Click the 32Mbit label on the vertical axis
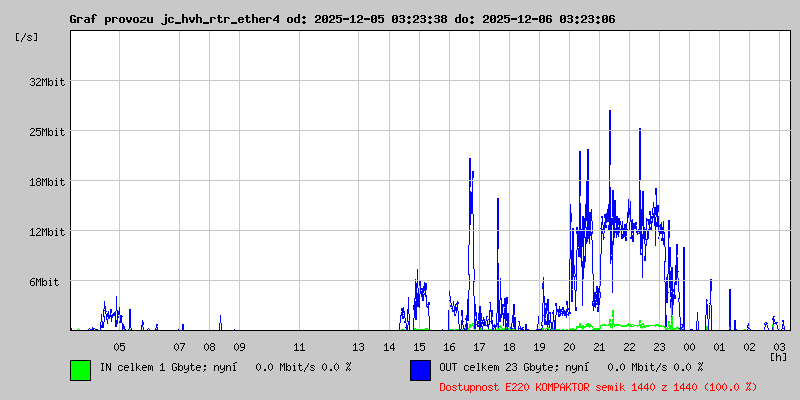Screen dimensions: 800x400 click(47, 82)
